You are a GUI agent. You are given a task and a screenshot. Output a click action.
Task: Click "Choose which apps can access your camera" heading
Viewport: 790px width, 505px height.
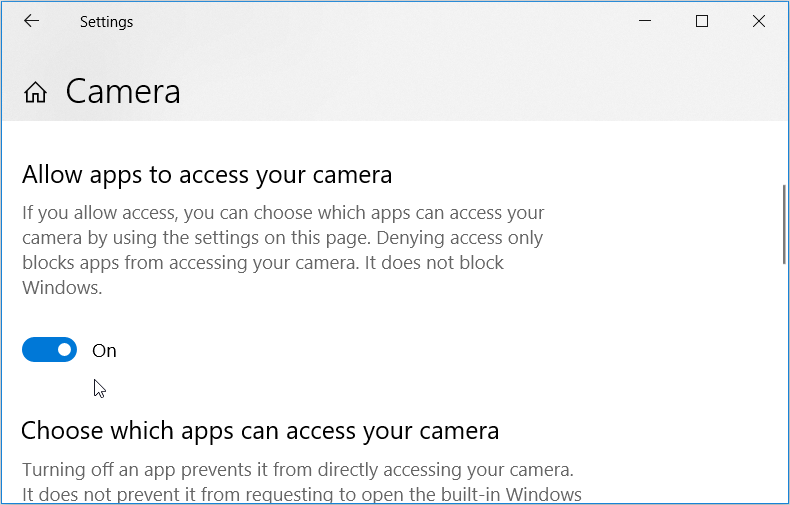pos(260,431)
